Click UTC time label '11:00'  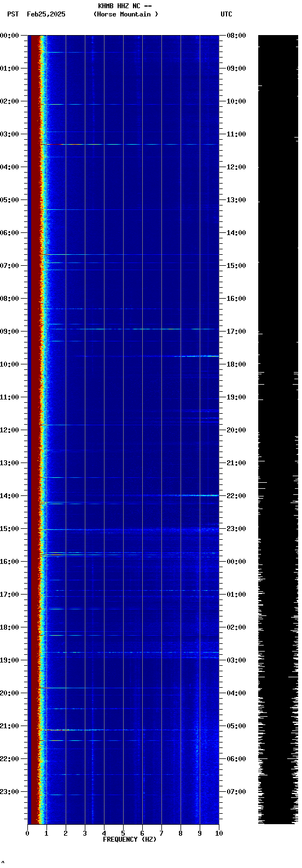(x=236, y=134)
